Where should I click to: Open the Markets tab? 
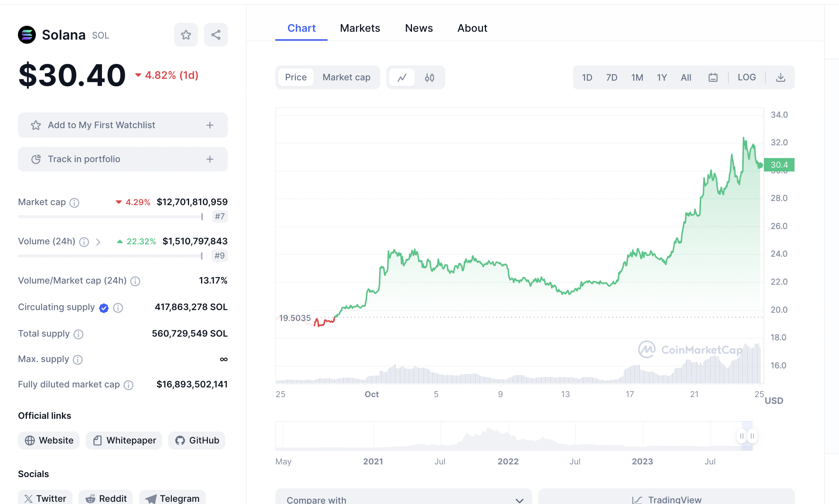(x=360, y=28)
